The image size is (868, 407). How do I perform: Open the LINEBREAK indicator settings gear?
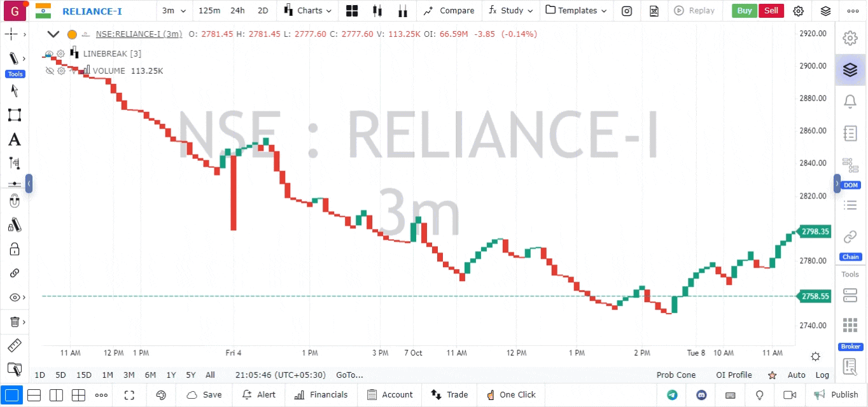(61, 53)
